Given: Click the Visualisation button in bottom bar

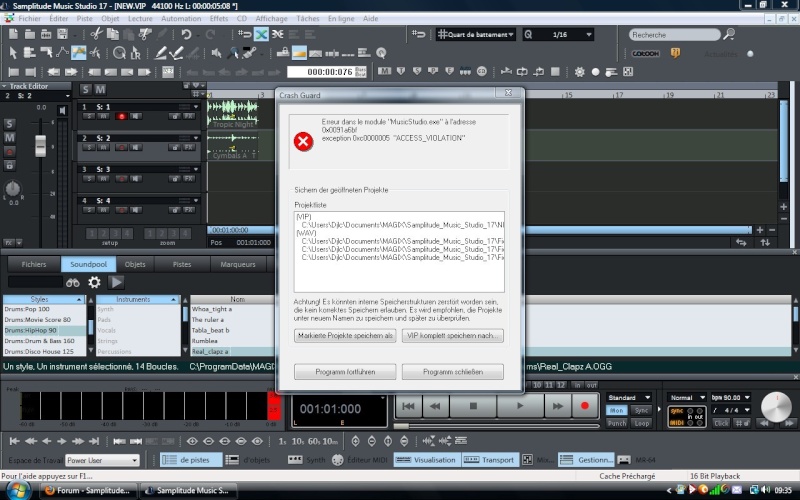Looking at the screenshot, I should 427,460.
